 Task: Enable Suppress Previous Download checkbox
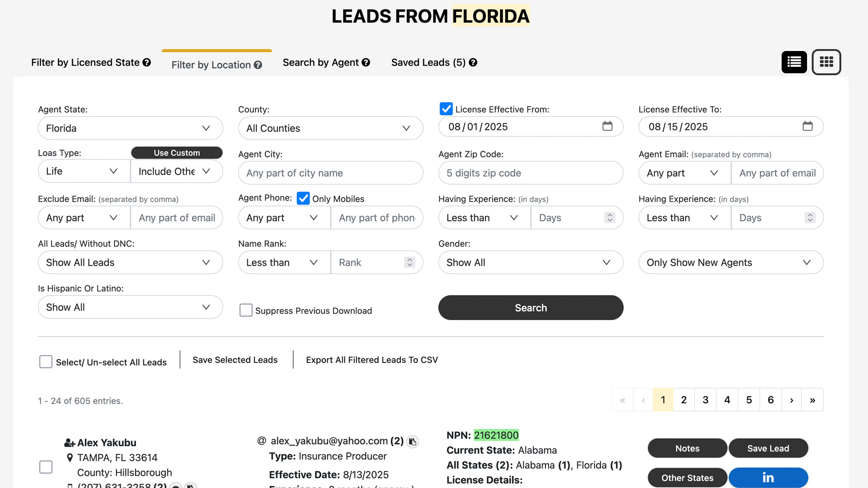[246, 310]
